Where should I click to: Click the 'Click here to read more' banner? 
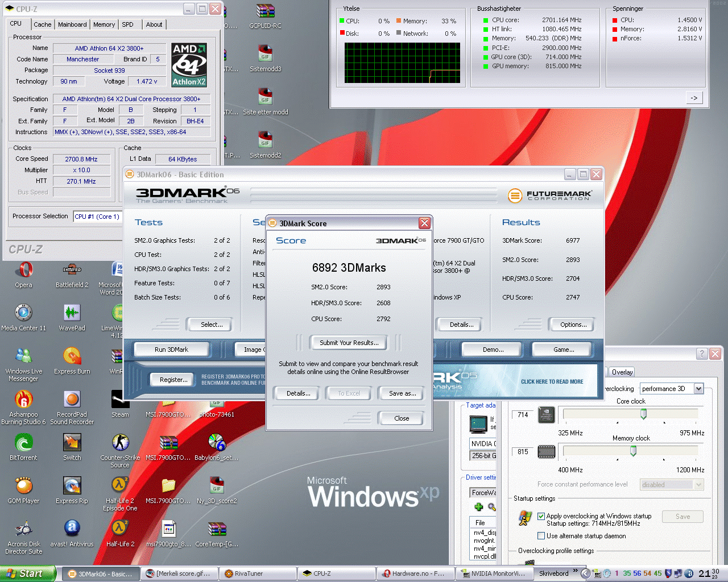tap(552, 382)
